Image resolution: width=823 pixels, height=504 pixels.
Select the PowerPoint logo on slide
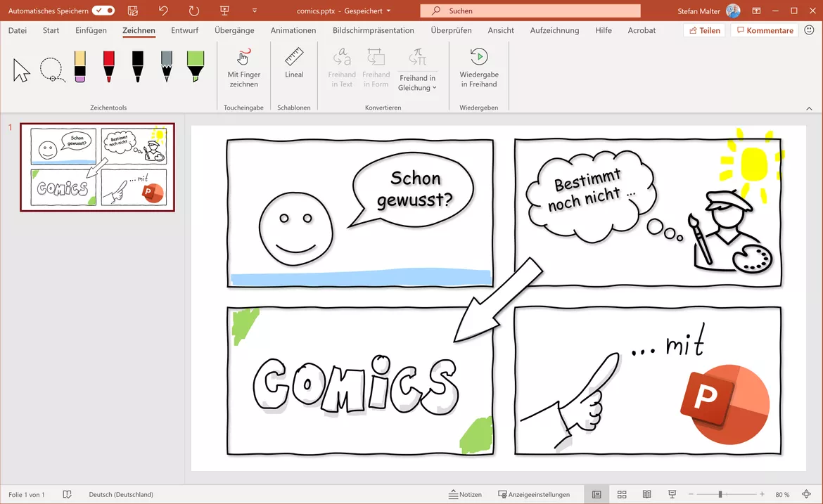pos(725,404)
